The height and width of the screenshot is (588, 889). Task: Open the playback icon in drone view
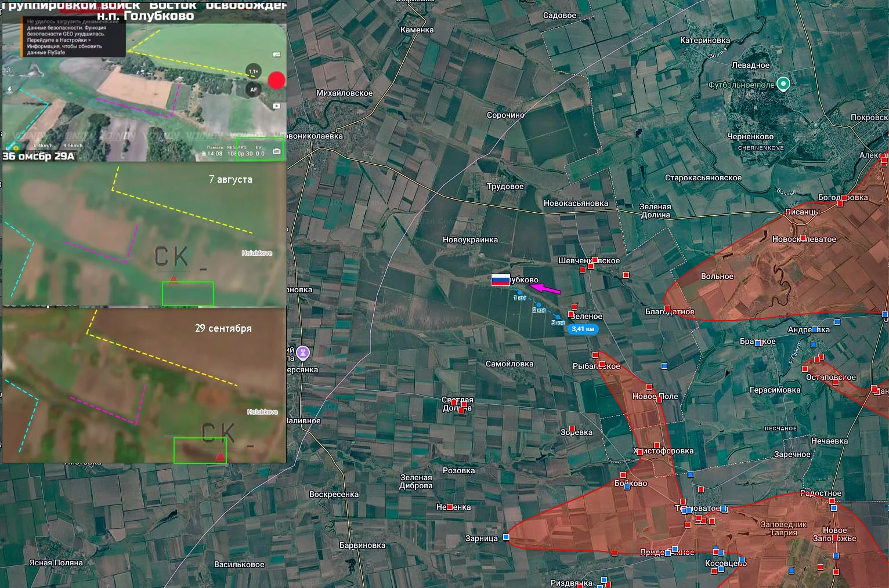click(x=276, y=106)
